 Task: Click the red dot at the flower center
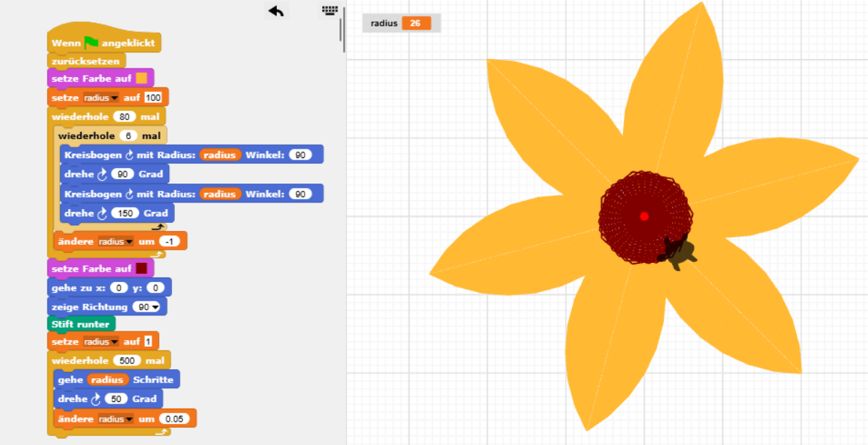click(644, 216)
